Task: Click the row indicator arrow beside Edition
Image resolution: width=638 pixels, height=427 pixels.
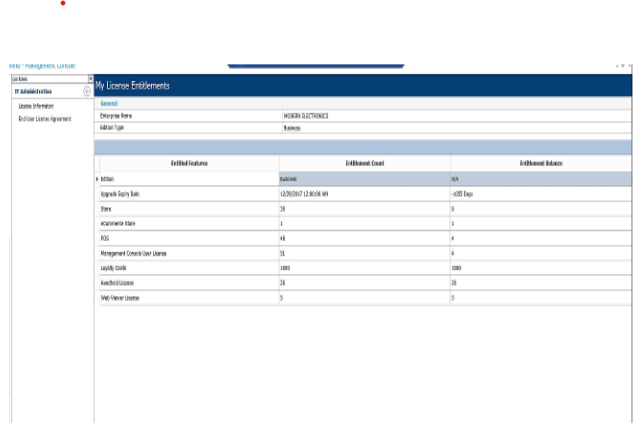Action: click(97, 178)
